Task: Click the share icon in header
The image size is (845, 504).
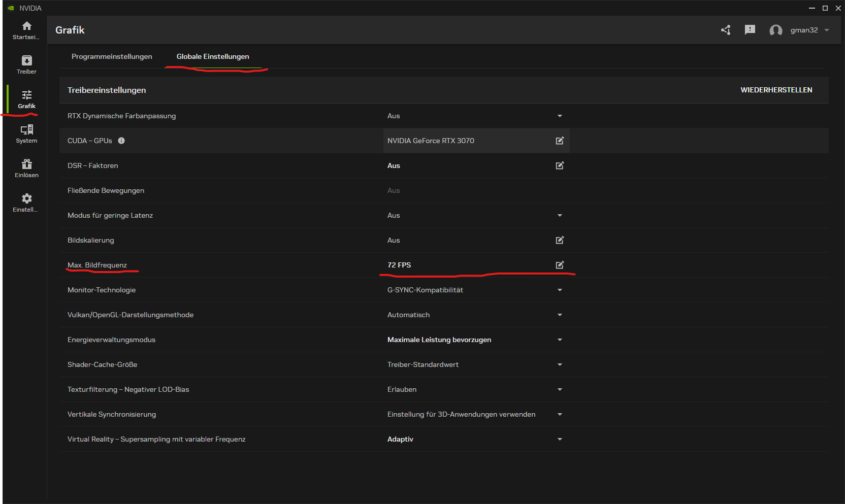Action: click(726, 30)
